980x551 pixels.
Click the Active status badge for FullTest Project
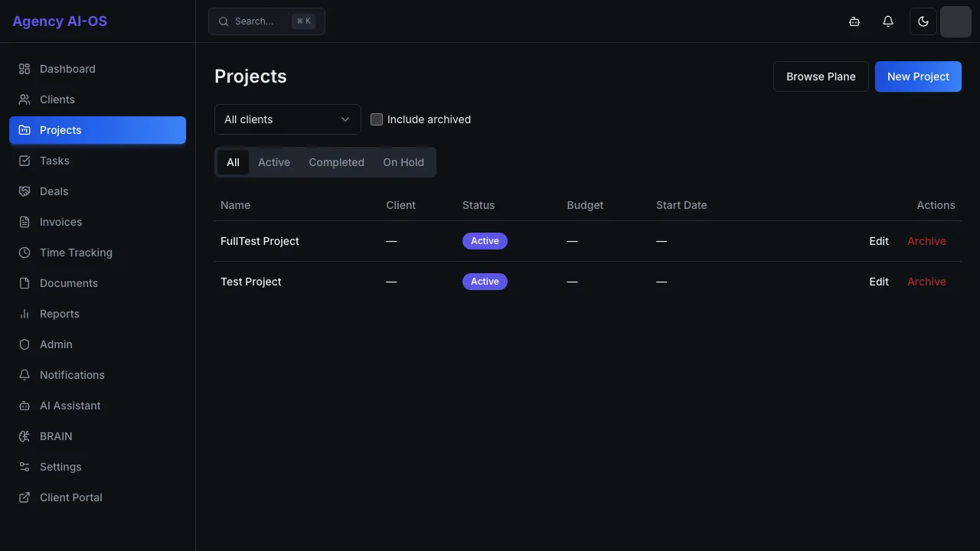point(485,241)
